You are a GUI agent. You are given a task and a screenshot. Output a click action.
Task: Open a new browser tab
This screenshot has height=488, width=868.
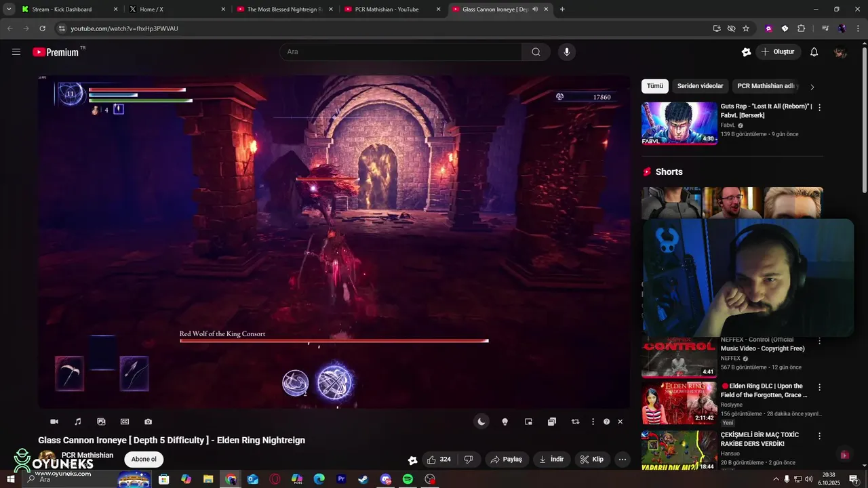click(x=562, y=9)
